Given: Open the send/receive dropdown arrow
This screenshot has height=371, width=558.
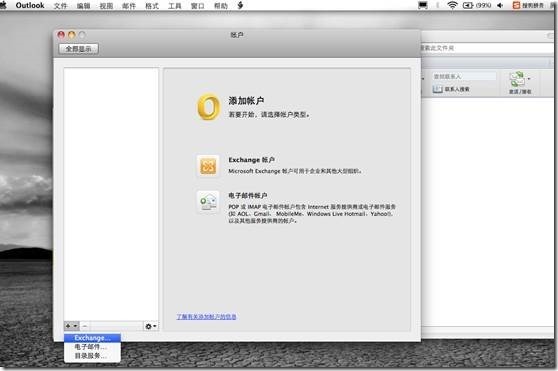Looking at the screenshot, I should (x=529, y=79).
